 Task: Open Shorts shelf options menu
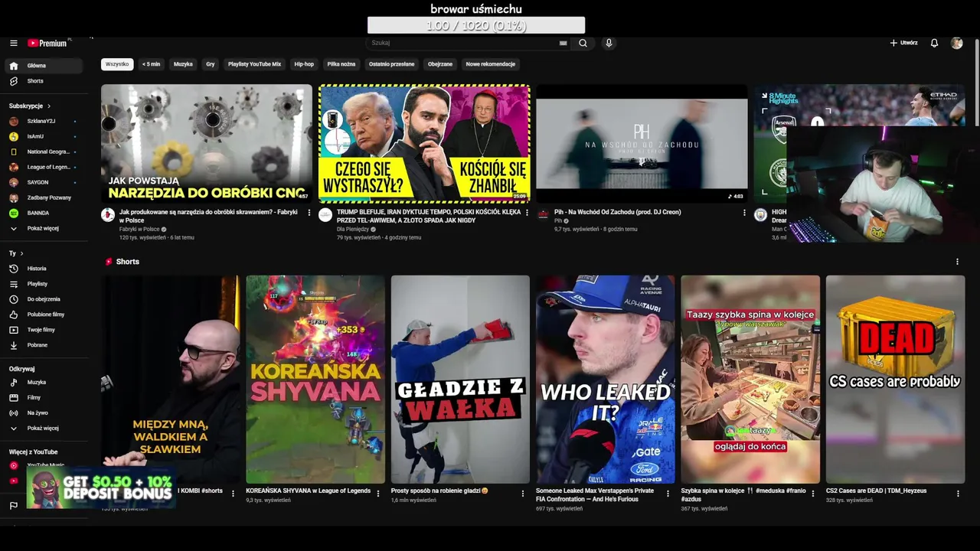coord(957,262)
